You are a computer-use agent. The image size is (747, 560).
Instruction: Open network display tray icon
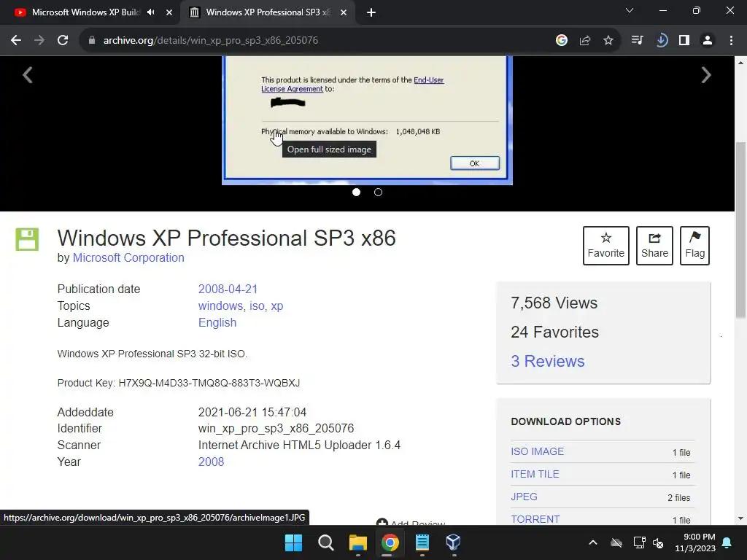639,542
